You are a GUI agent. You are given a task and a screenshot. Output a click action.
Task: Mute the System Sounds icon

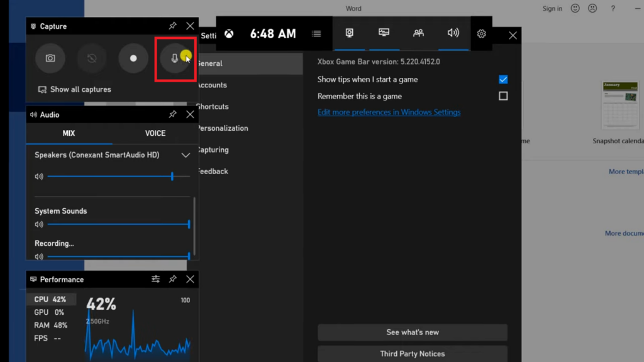[39, 224]
